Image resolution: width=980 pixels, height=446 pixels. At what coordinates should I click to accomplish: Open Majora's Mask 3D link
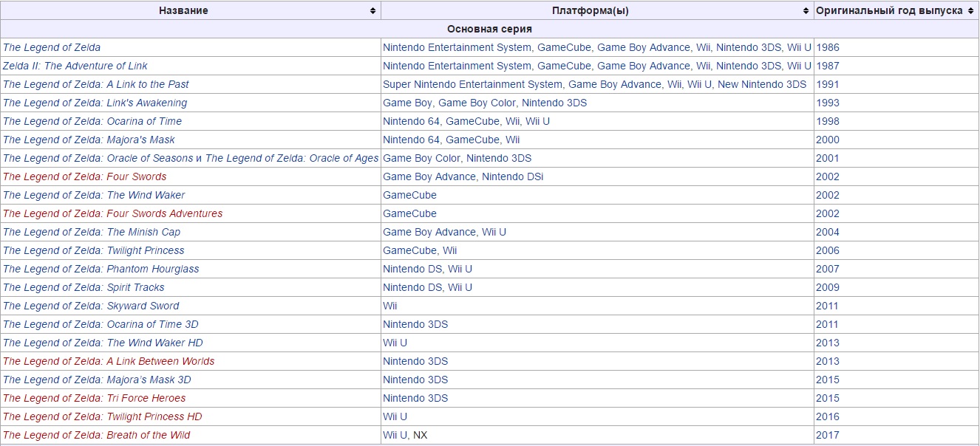coord(97,380)
